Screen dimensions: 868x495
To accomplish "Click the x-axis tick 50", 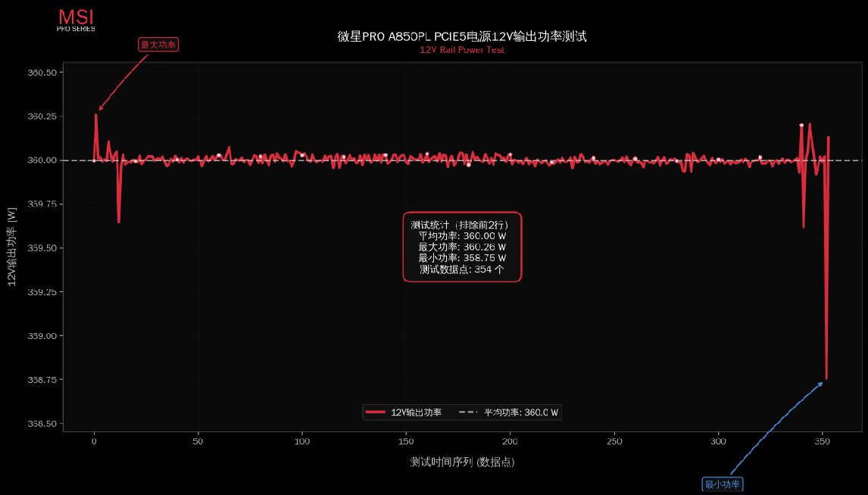I will point(198,442).
